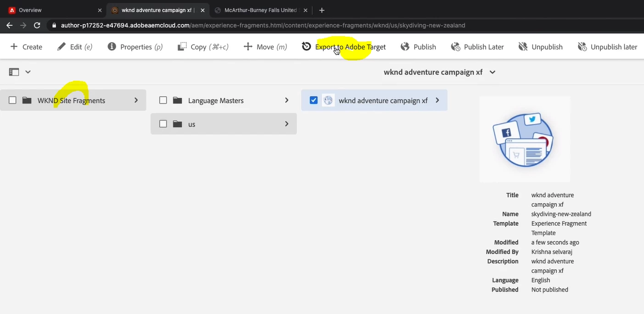The image size is (644, 314).
Task: Click the Language Masters folder name
Action: point(216,100)
